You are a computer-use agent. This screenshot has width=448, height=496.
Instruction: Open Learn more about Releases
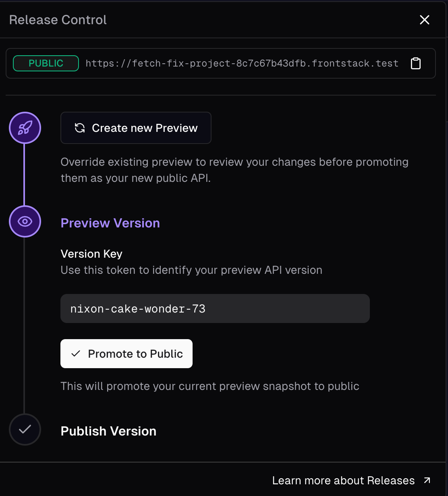[343, 480]
